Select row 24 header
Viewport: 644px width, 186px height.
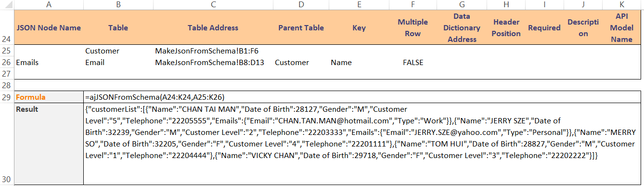pos(7,28)
